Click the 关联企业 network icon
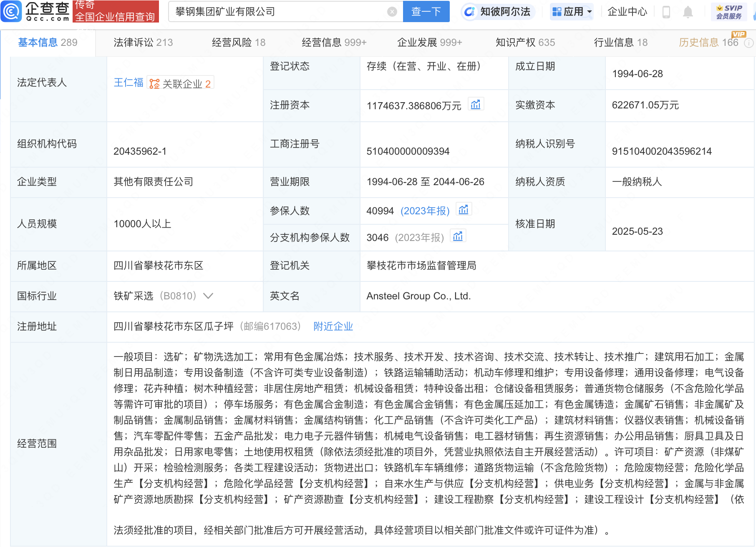The image size is (756, 547). point(154,84)
